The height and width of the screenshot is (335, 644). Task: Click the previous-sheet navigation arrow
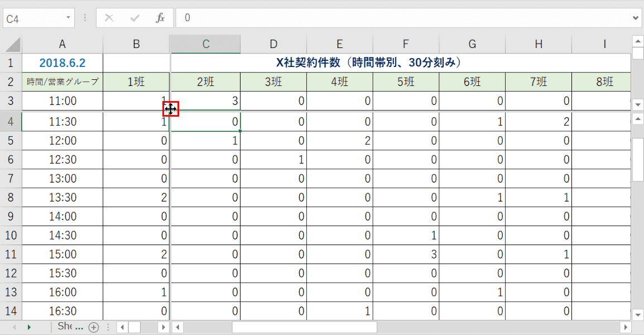[x=15, y=327]
